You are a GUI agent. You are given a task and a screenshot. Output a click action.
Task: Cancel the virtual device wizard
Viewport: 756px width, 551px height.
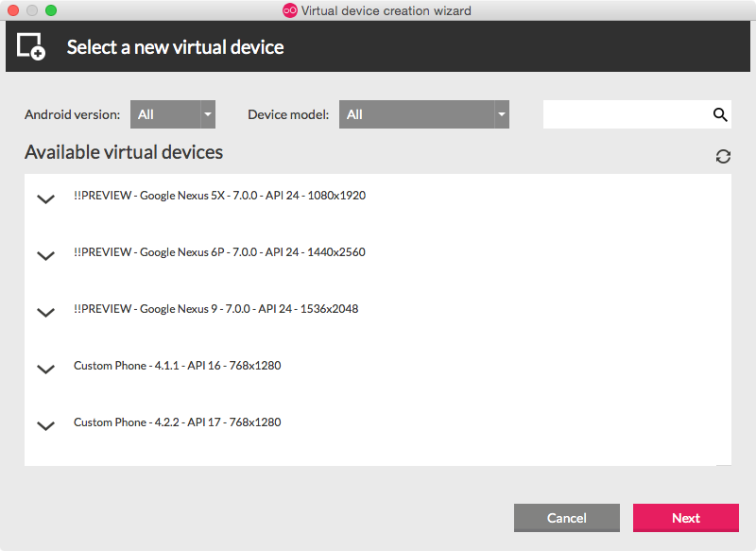566,518
